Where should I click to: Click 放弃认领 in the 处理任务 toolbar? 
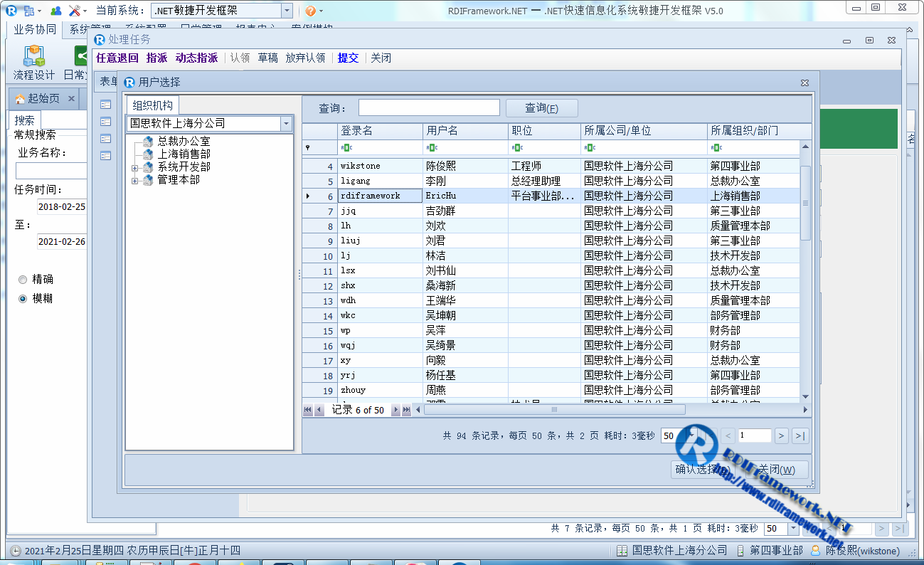pos(305,58)
